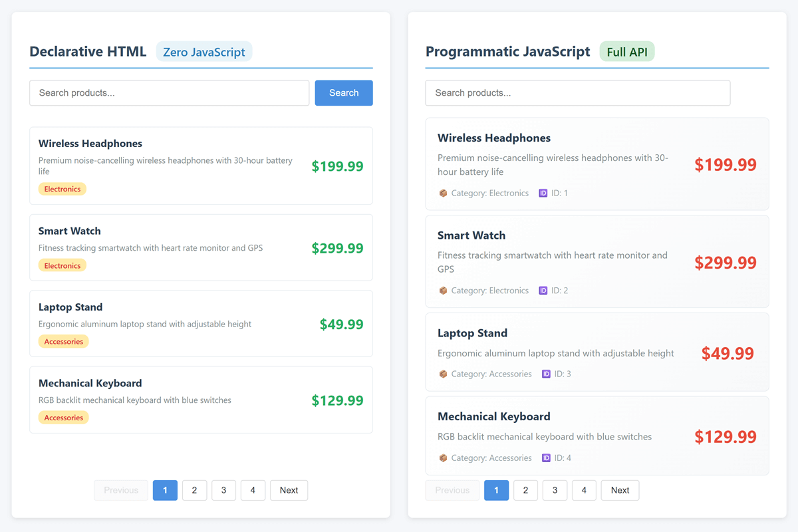
Task: Select page 2 in the left pagination
Action: pyautogui.click(x=194, y=490)
